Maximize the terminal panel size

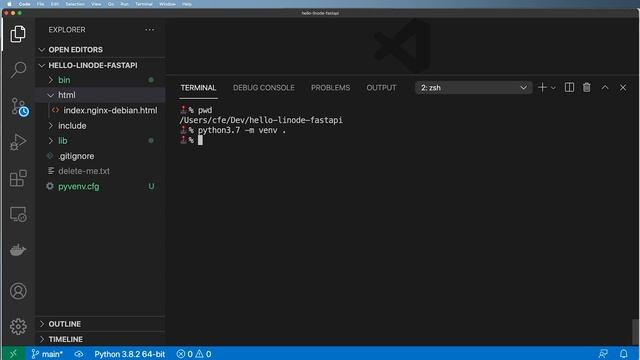(605, 87)
